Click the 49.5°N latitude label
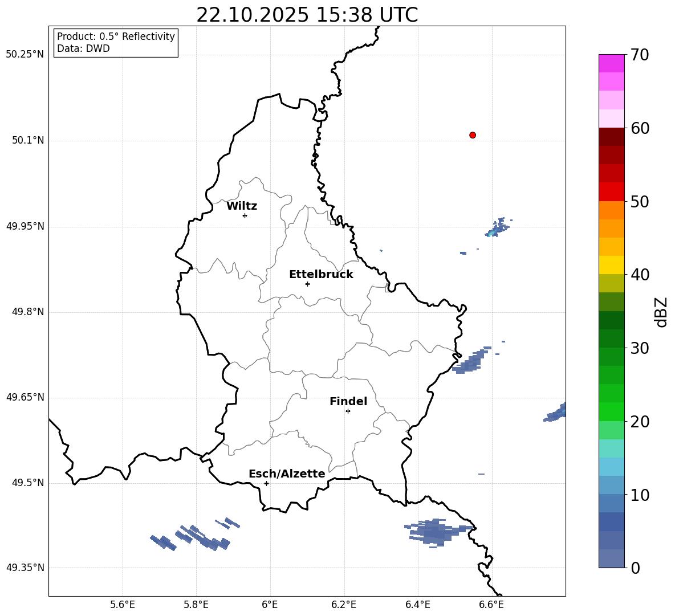Viewport: 675px width, 616px height. click(28, 483)
